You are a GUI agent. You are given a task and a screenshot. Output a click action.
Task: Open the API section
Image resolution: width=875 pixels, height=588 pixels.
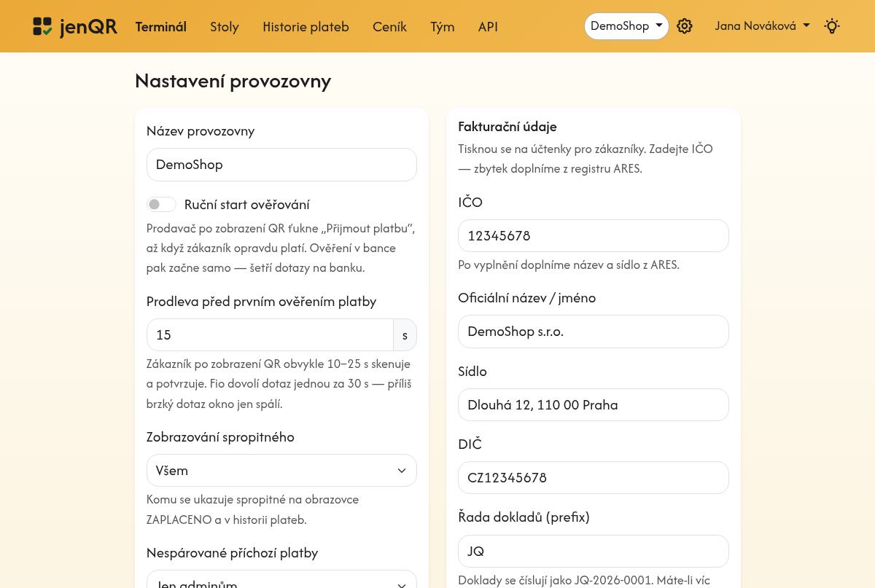pos(489,27)
